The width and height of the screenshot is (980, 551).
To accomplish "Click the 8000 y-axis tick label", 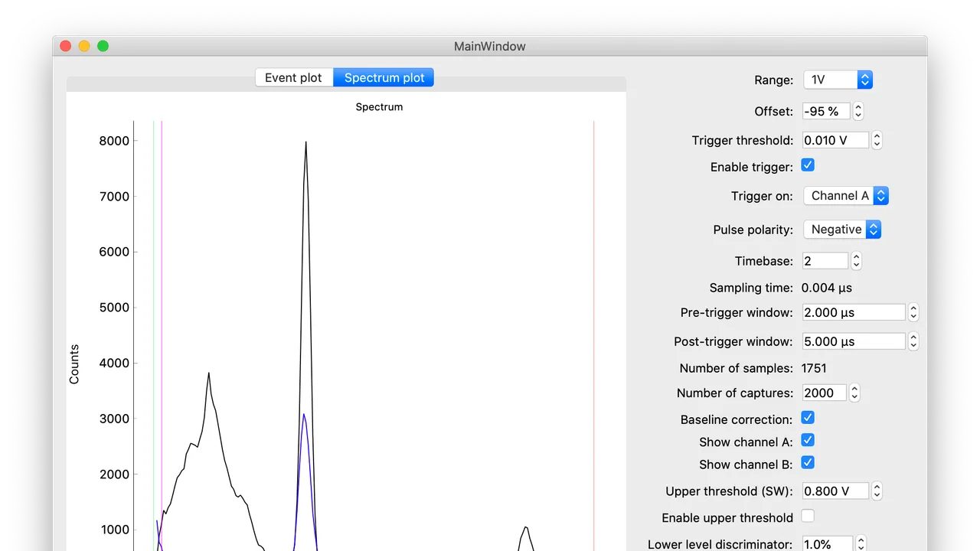I will click(x=114, y=141).
